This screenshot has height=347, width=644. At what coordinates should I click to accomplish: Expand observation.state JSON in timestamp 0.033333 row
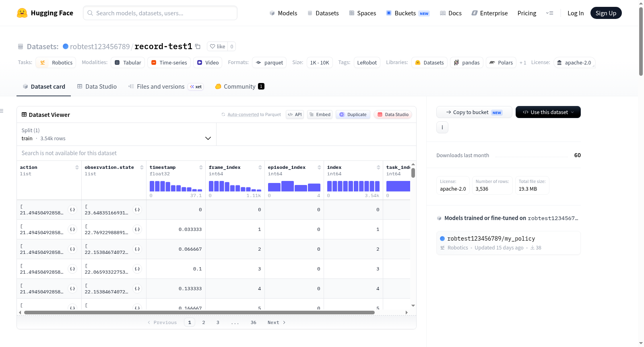(x=137, y=229)
